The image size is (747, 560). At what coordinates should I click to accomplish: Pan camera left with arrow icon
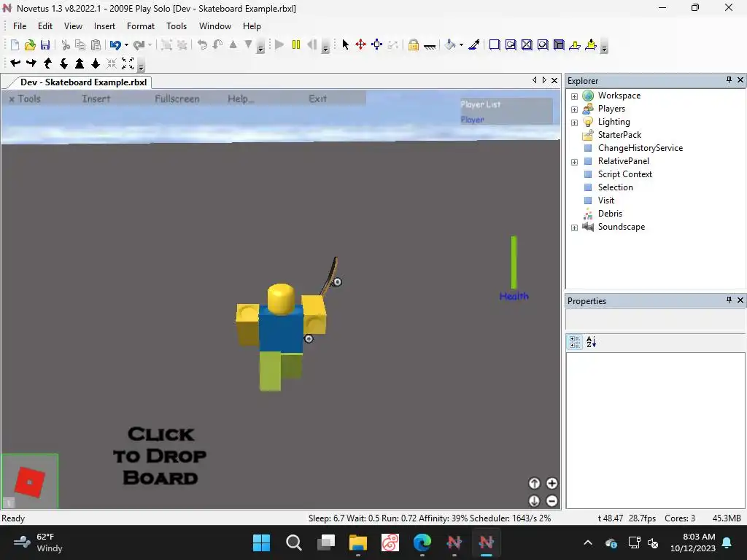click(x=15, y=63)
